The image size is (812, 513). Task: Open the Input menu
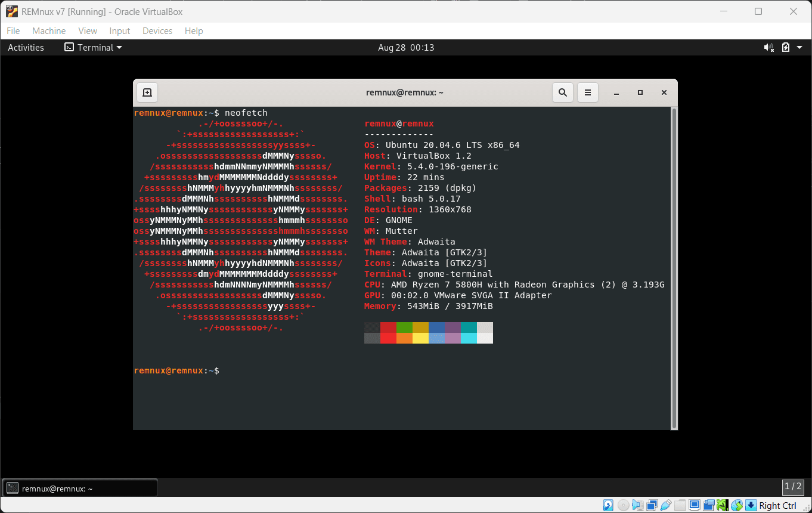tap(120, 30)
